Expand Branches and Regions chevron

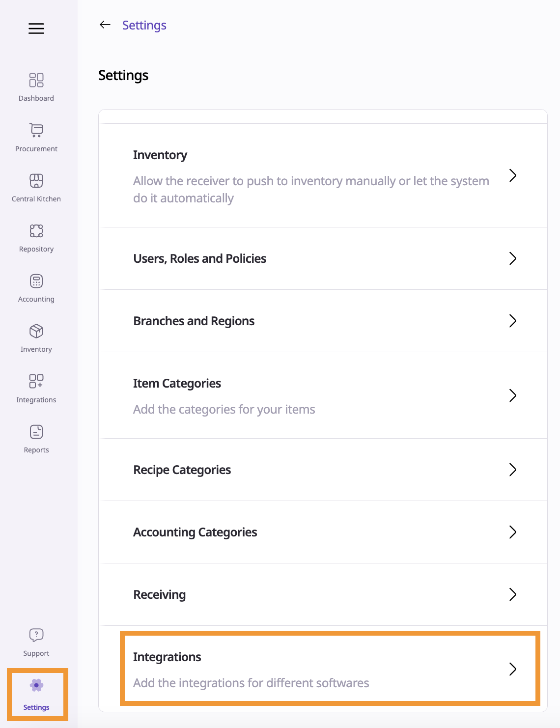[x=512, y=321]
